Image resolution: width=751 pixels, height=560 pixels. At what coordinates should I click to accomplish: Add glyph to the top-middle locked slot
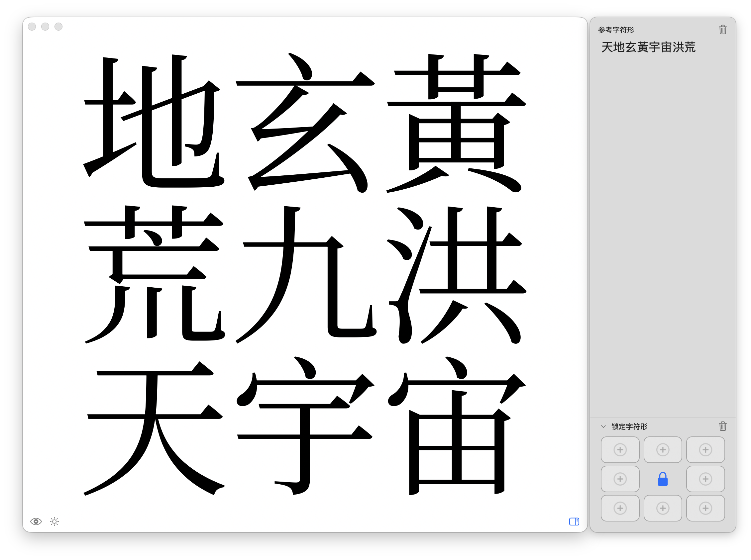pyautogui.click(x=663, y=449)
